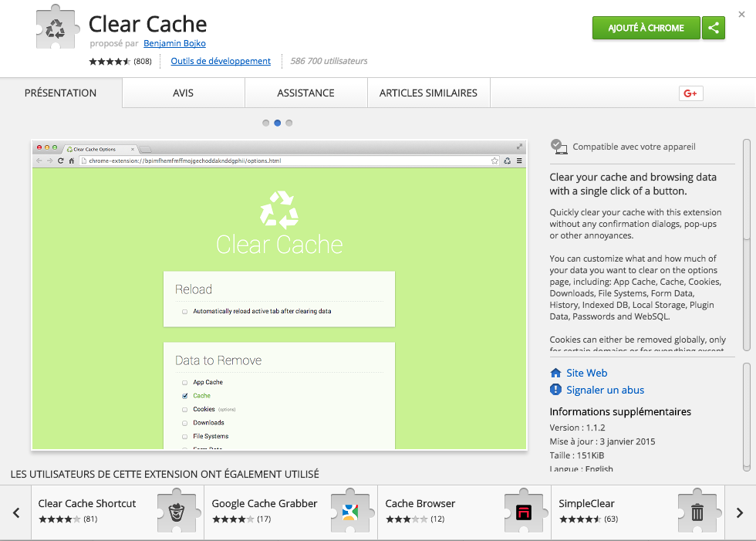Click the AJOUTÉ À CHROME button
This screenshot has height=541, width=756.
[x=646, y=28]
